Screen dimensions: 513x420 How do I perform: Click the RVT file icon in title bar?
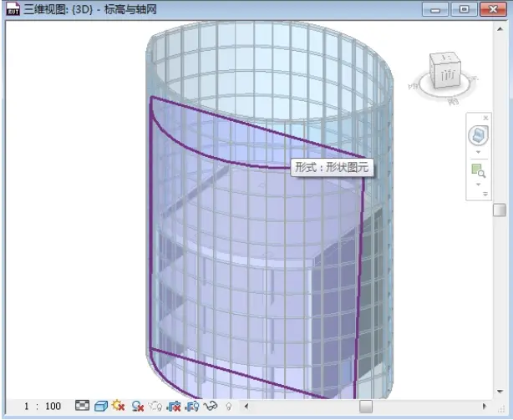click(13, 9)
